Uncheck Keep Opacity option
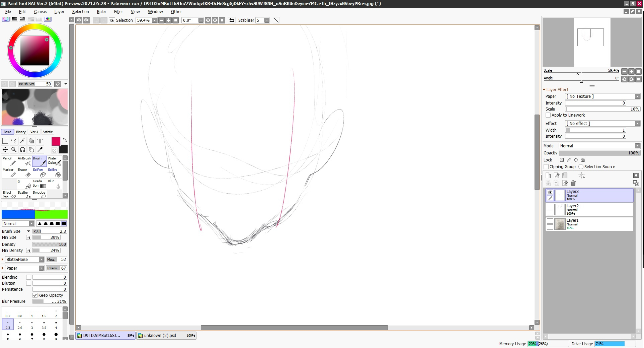 click(x=35, y=295)
